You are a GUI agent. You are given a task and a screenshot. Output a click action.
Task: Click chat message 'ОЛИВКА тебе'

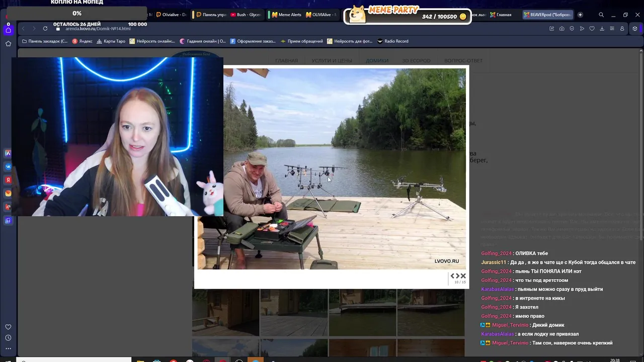(x=531, y=253)
